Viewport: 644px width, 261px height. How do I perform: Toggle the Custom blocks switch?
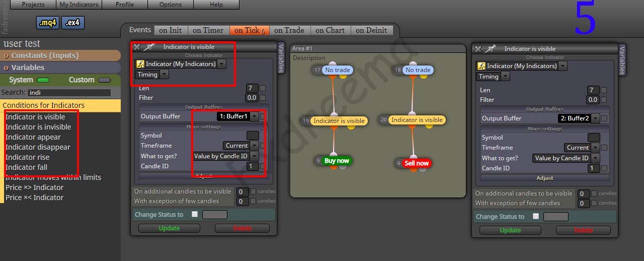click(x=105, y=80)
